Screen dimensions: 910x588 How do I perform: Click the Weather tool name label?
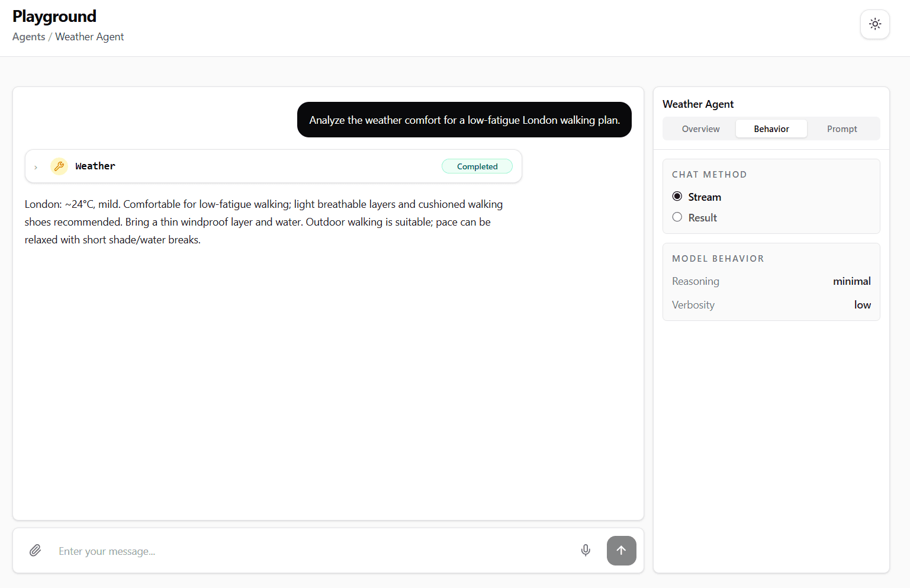tap(95, 166)
